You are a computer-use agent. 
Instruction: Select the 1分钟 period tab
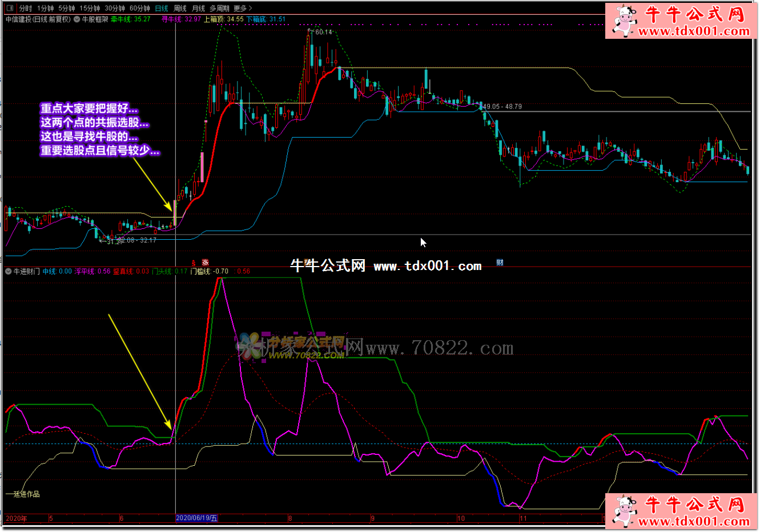[x=45, y=8]
